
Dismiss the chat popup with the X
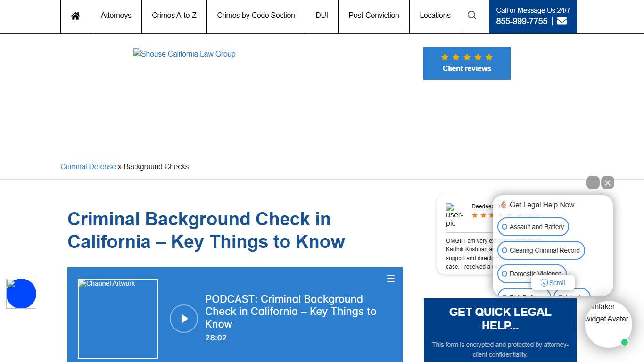[607, 182]
